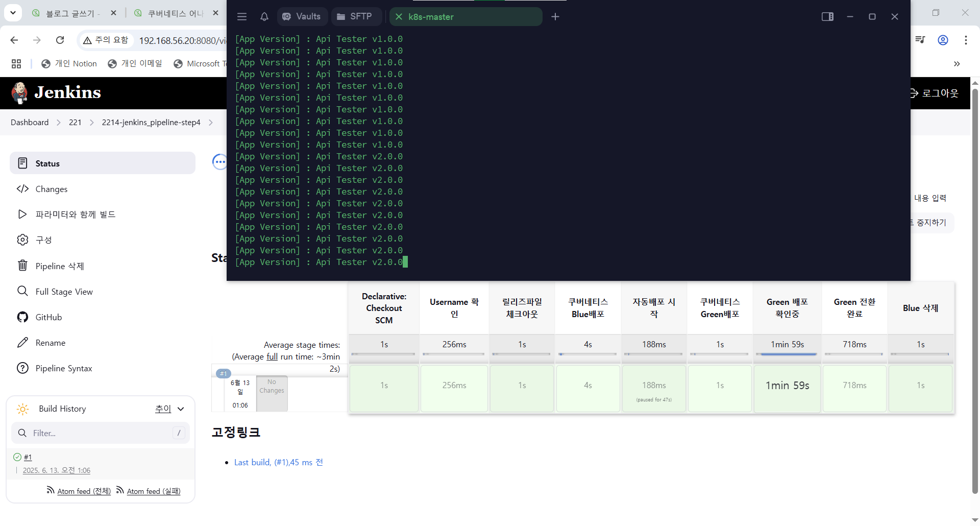Switch to the SFTP tab
980x526 pixels.
coord(355,17)
